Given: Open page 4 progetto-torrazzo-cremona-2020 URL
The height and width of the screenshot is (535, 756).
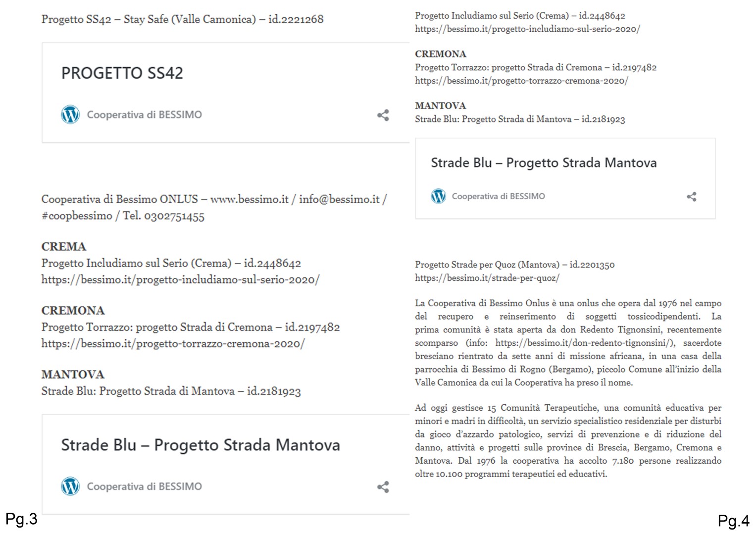Looking at the screenshot, I should [521, 81].
